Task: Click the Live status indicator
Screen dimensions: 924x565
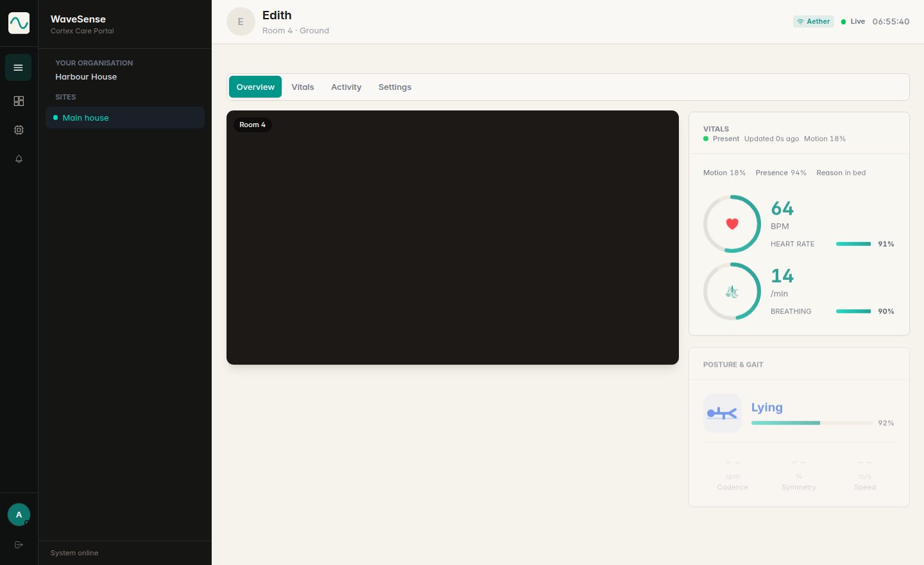Action: click(853, 21)
